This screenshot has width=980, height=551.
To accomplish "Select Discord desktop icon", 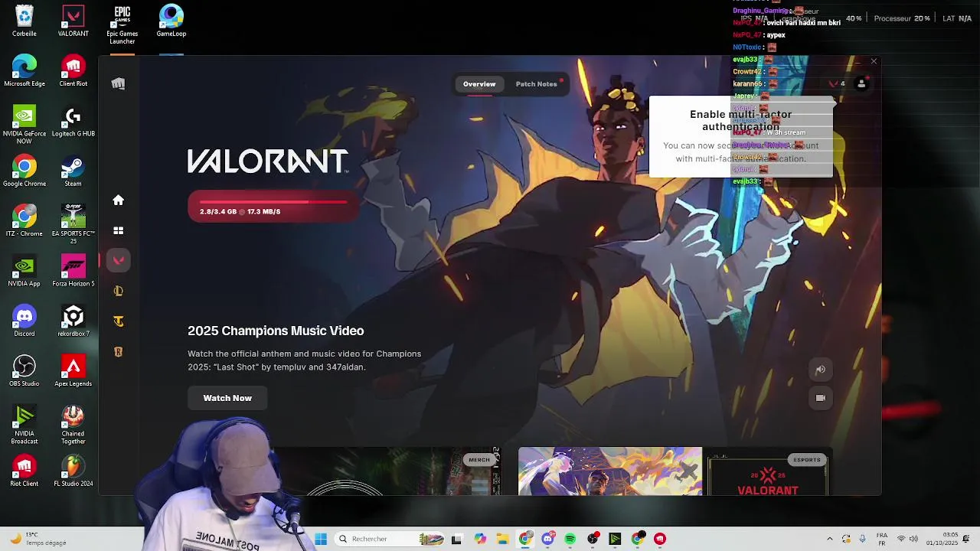I will click(24, 321).
